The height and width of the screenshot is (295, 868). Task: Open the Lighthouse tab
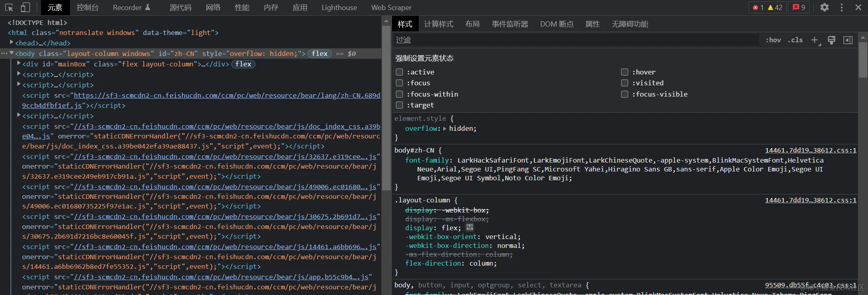tap(339, 8)
